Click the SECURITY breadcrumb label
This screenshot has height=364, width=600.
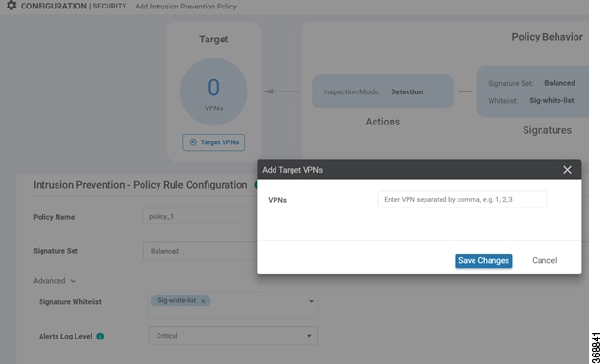[109, 6]
